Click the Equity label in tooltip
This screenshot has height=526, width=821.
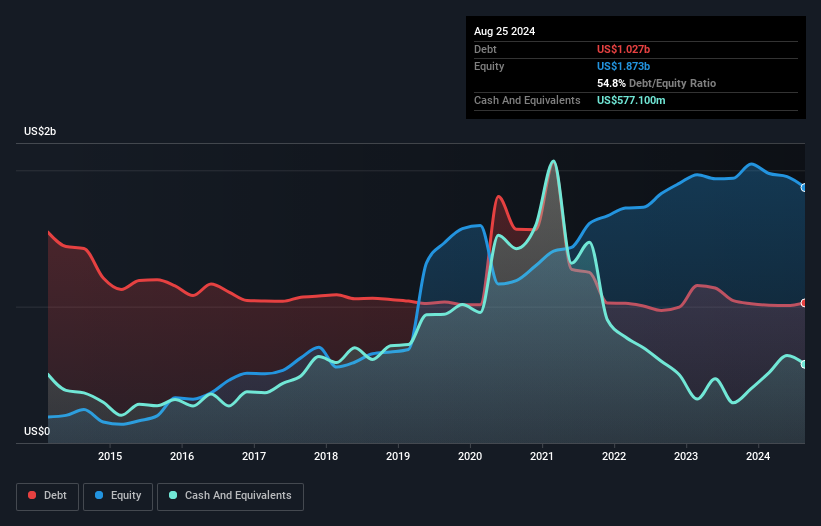coord(489,66)
